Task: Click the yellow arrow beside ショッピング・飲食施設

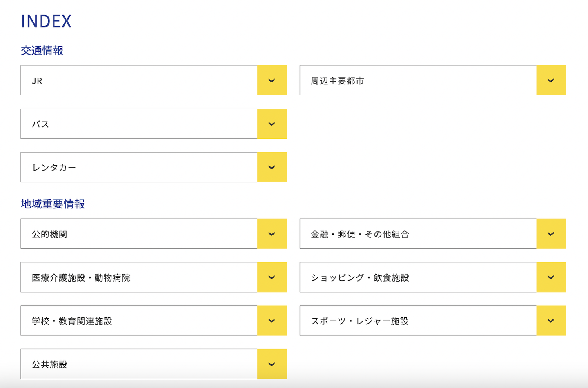Action: 551,277
